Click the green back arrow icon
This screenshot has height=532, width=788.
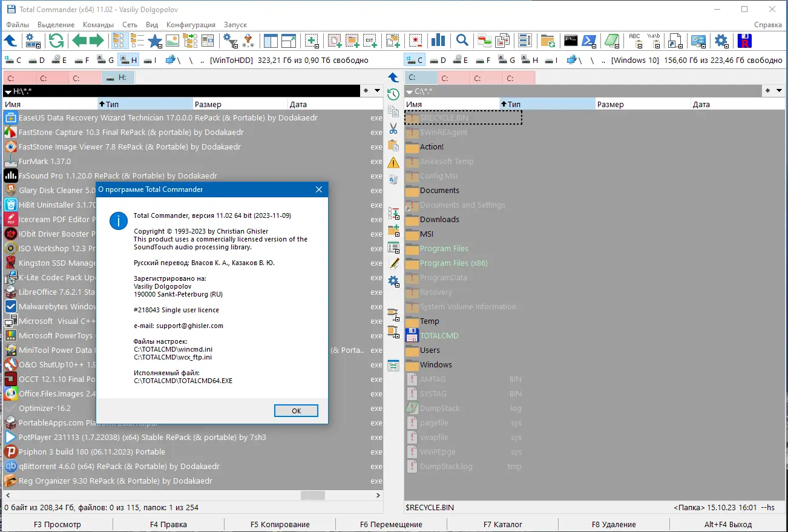tap(79, 41)
